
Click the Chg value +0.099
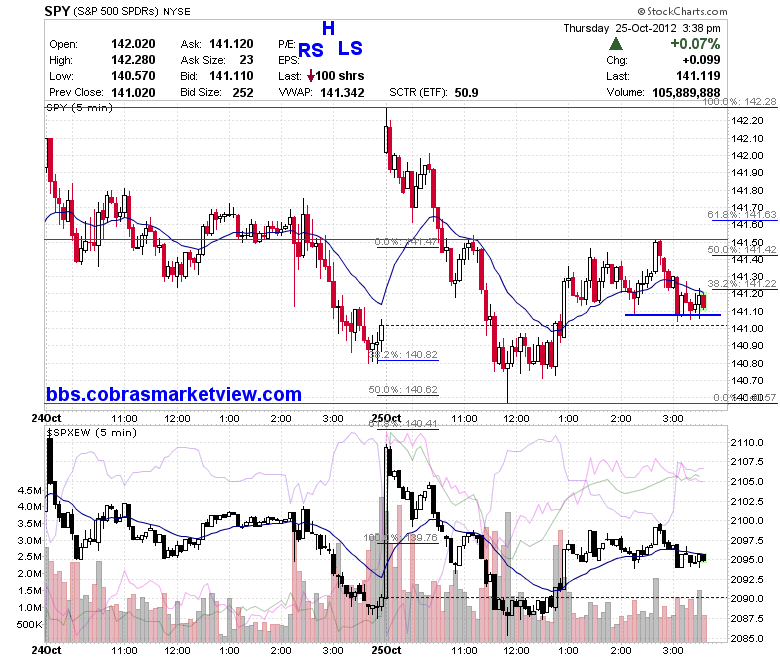click(x=701, y=60)
